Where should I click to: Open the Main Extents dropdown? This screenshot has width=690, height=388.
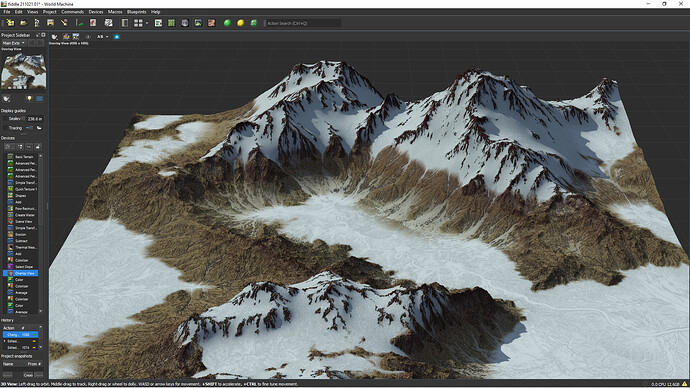pos(14,43)
